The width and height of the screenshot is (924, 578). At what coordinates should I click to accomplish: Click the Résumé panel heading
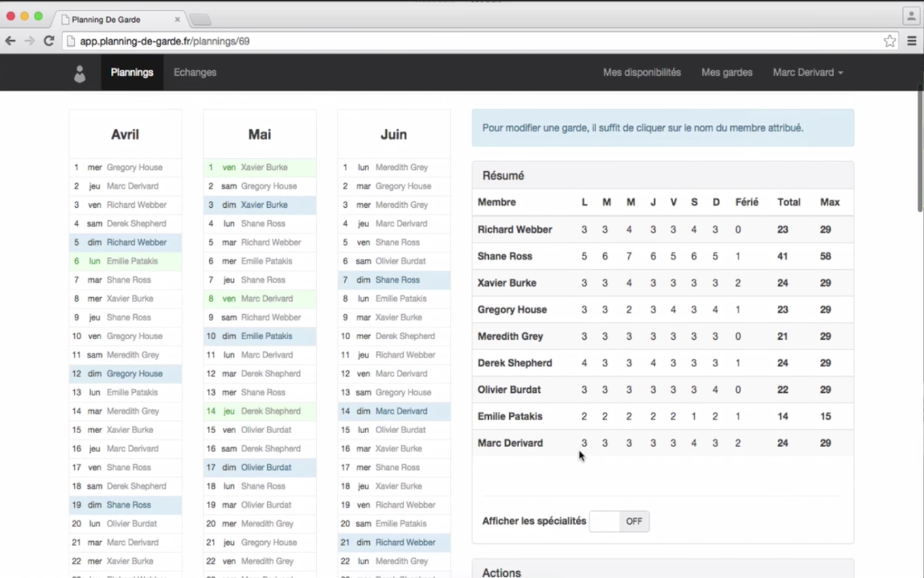tap(503, 176)
